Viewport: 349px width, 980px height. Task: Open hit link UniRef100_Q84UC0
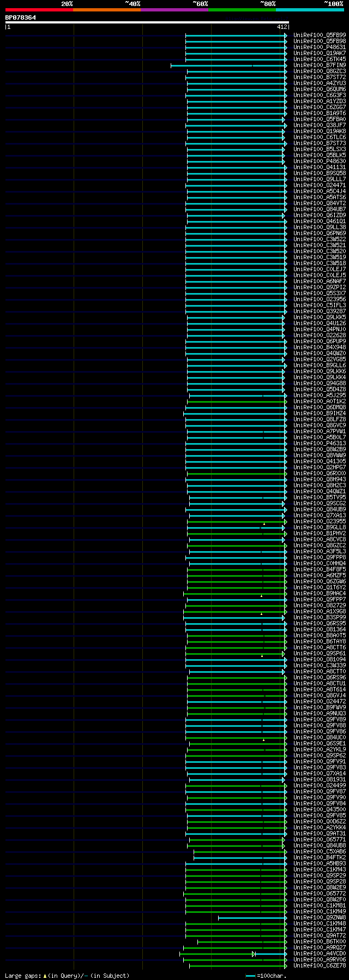click(x=320, y=737)
